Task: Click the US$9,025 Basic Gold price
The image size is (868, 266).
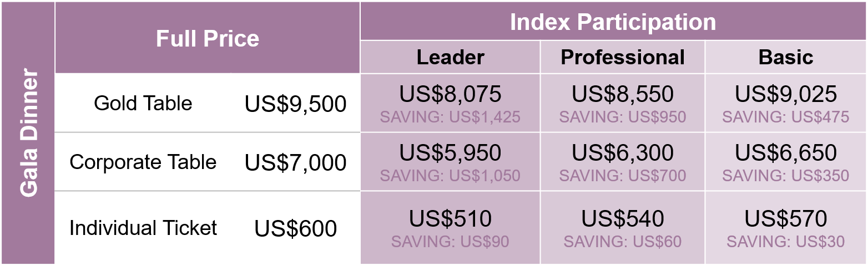Action: 786,94
